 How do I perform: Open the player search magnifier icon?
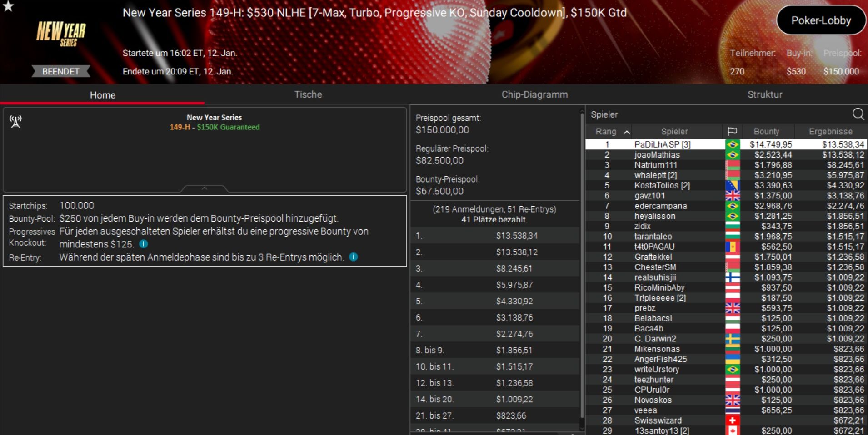[x=858, y=114]
